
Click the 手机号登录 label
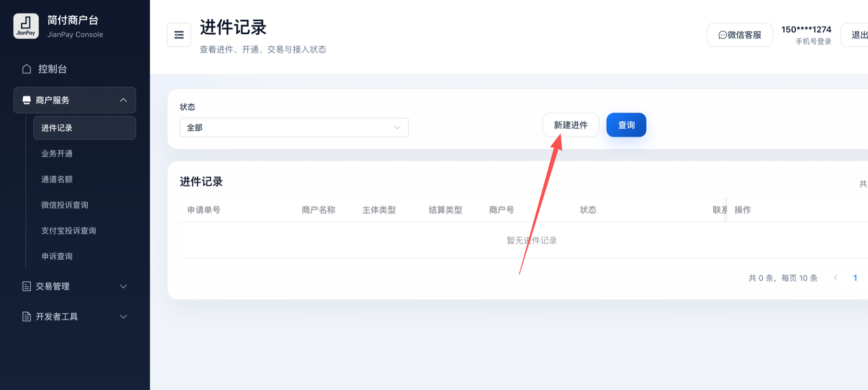click(x=814, y=42)
